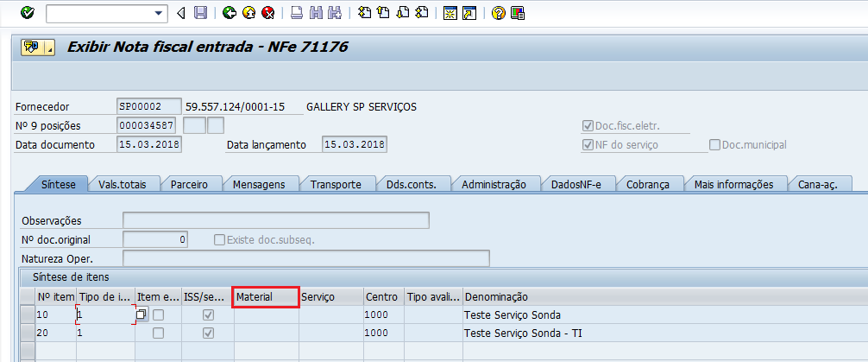
Task: Open the Vals.totais tab
Action: coord(123,185)
